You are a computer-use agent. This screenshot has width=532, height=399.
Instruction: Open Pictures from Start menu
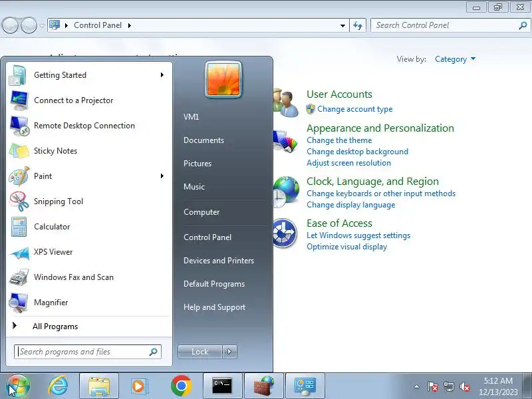(x=198, y=164)
